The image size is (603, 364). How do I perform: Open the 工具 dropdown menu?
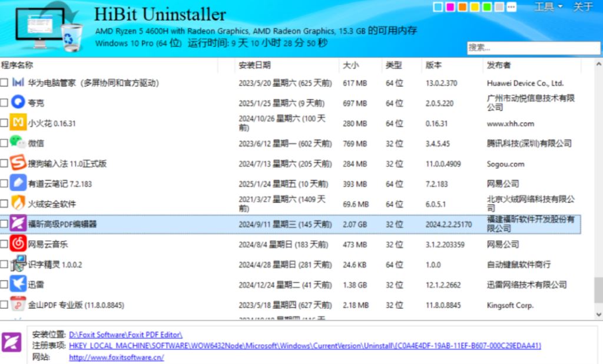(548, 7)
